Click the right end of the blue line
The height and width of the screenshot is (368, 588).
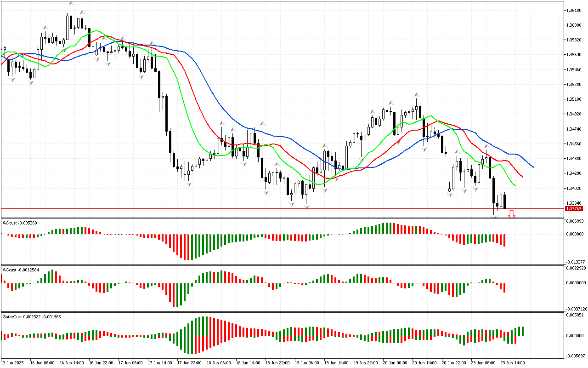click(533, 167)
